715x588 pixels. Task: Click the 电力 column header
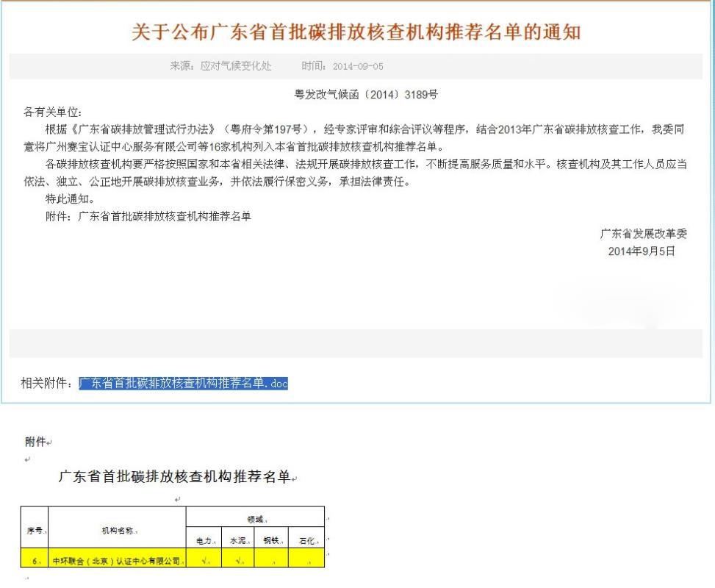(203, 540)
